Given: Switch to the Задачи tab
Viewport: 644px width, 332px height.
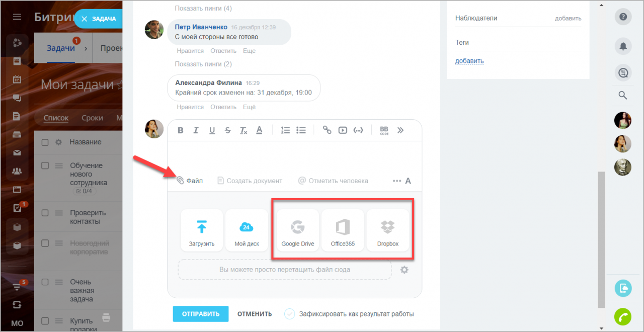Looking at the screenshot, I should [61, 48].
